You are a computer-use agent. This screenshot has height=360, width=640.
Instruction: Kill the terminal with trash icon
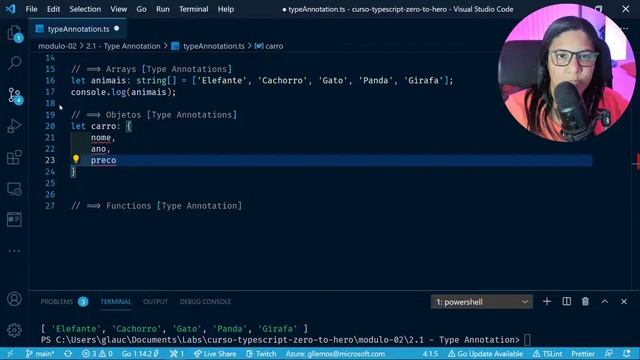585,302
